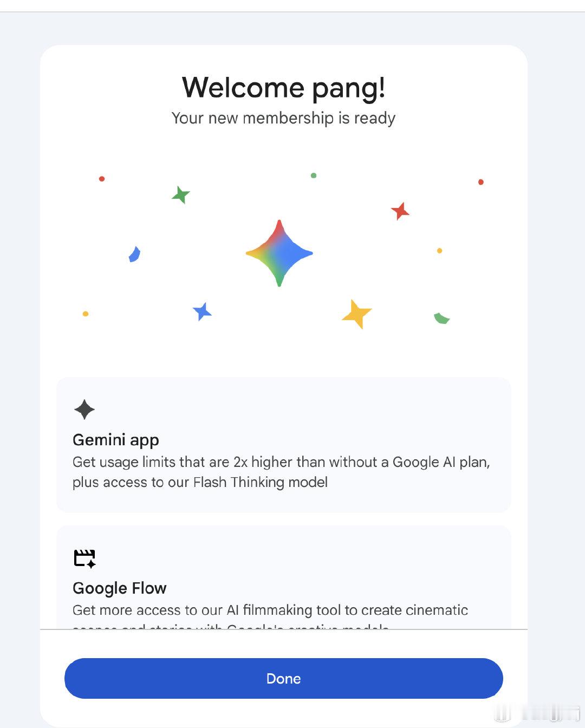Click the yellow confetti star
Viewport: 585px width, 728px height.
[x=357, y=314]
